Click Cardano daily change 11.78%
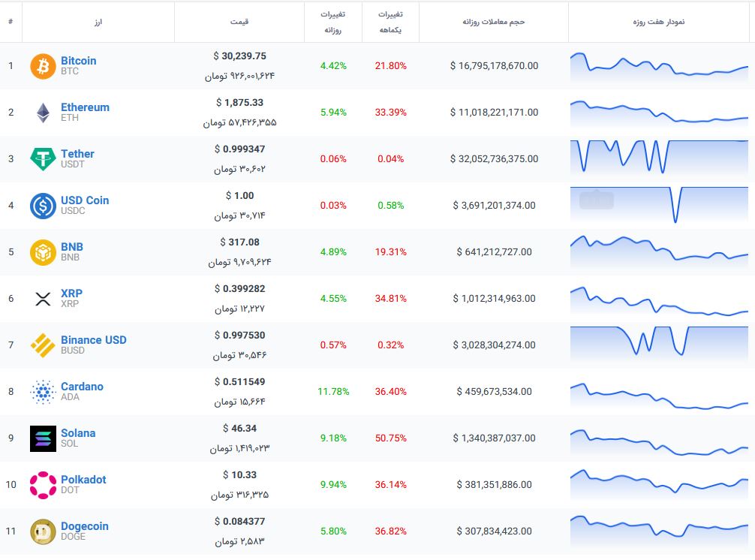The height and width of the screenshot is (560, 755). (x=333, y=391)
